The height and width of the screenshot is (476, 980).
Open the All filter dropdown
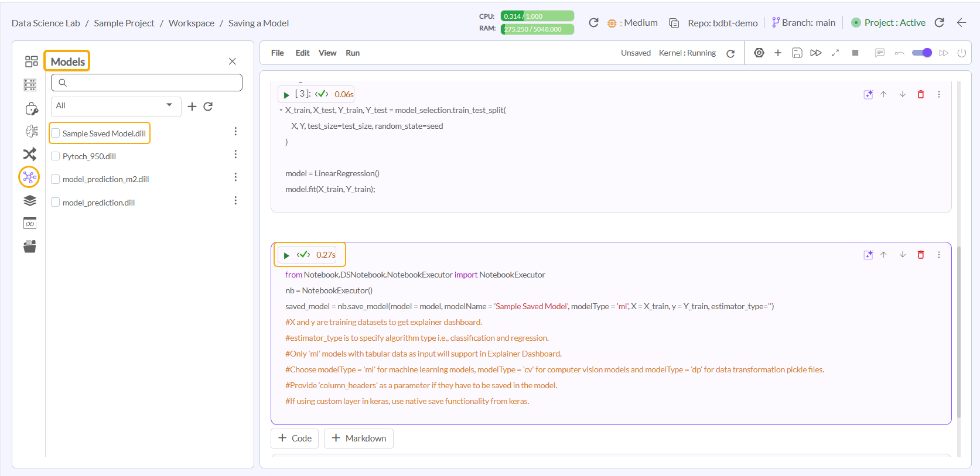115,106
